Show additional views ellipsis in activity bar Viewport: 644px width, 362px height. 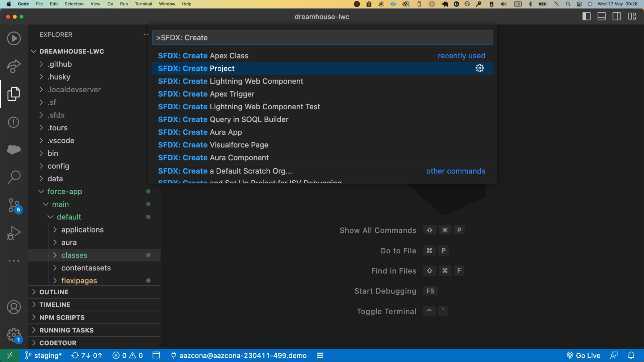[x=14, y=261]
